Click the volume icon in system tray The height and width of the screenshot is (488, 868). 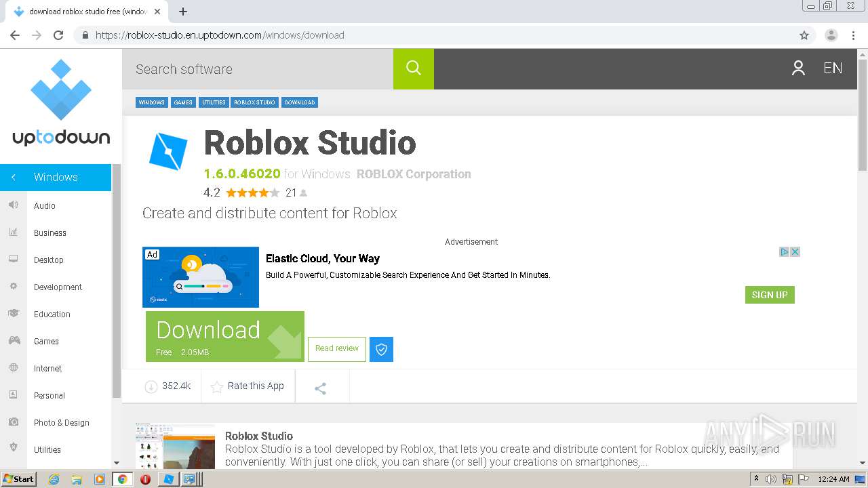[771, 479]
